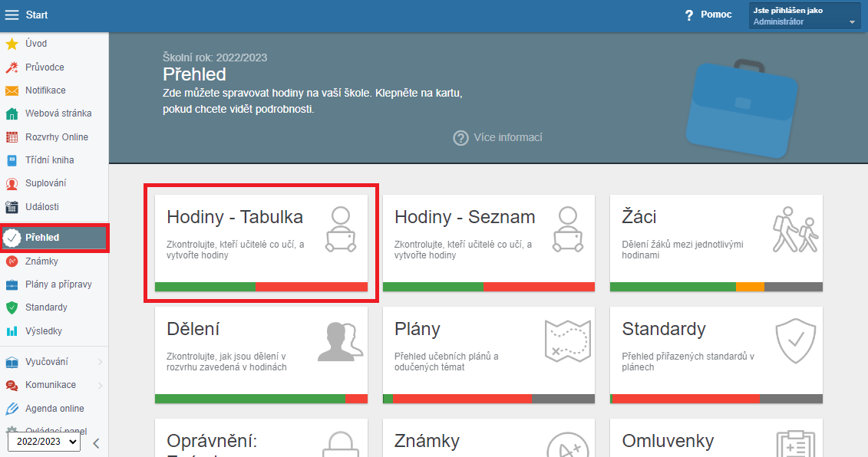Click the person icon beside Suplování
Image resolution: width=868 pixels, height=457 pixels.
point(12,184)
